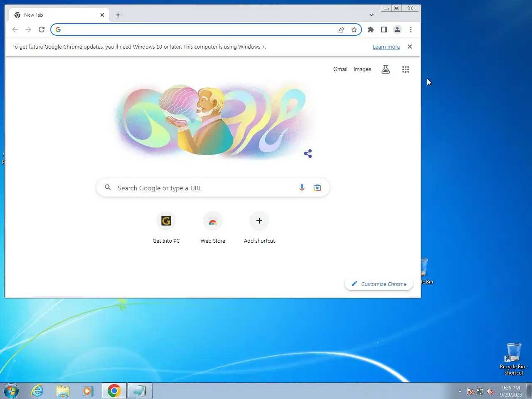Open Gmail link
This screenshot has width=532, height=399.
coord(340,69)
